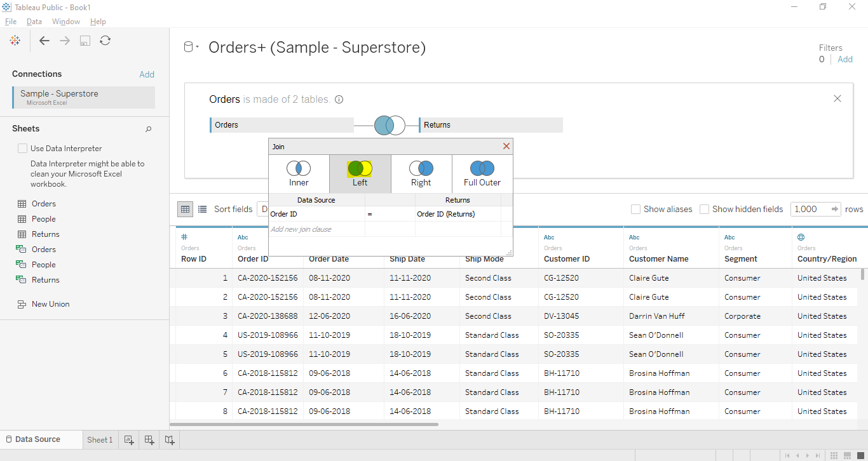Enable Use Data Interpreter checkbox

pos(23,149)
